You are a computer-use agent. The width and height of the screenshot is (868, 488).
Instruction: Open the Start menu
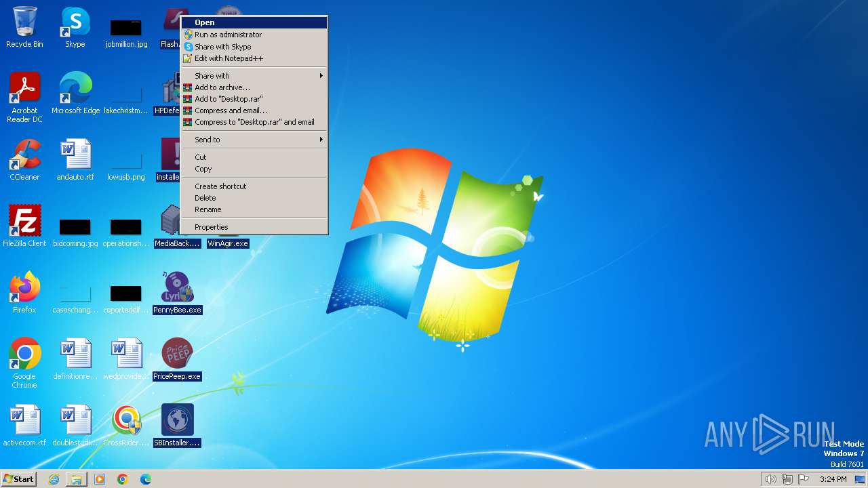tap(18, 479)
